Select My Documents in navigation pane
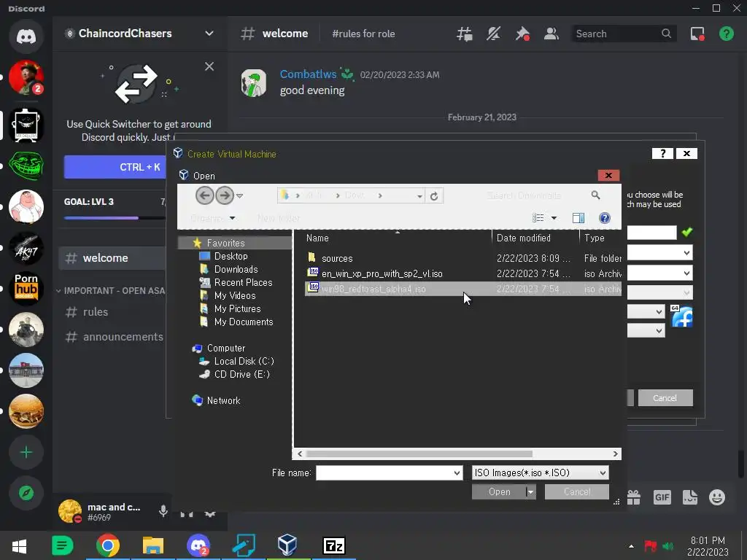Screen dimensions: 747x560 click(x=244, y=322)
